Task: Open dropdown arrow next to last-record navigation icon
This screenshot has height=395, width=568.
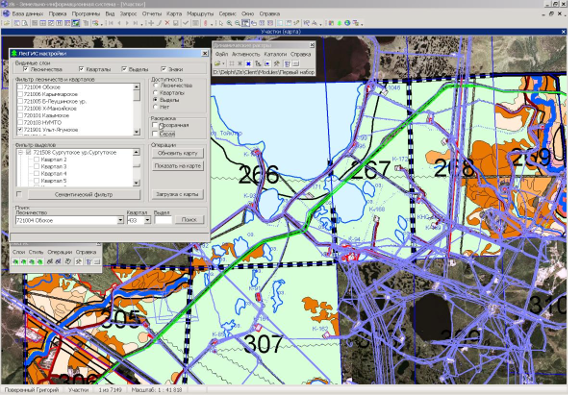Action: [142, 24]
